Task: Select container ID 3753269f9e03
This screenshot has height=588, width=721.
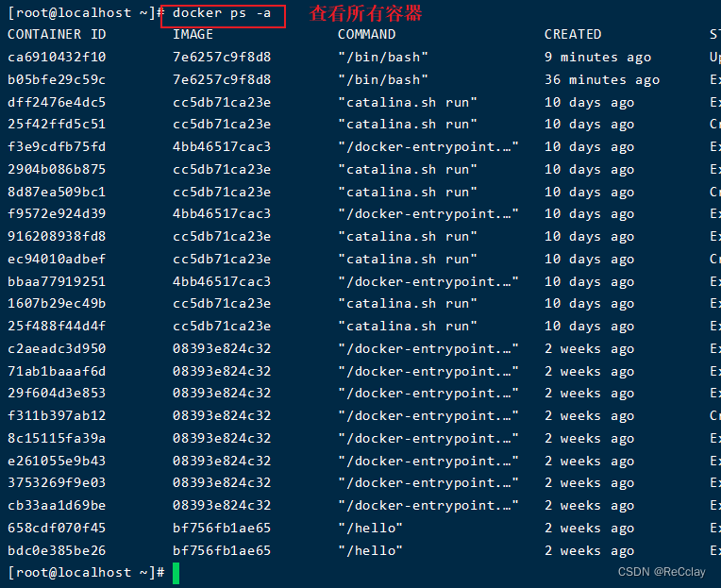Action: (x=57, y=482)
